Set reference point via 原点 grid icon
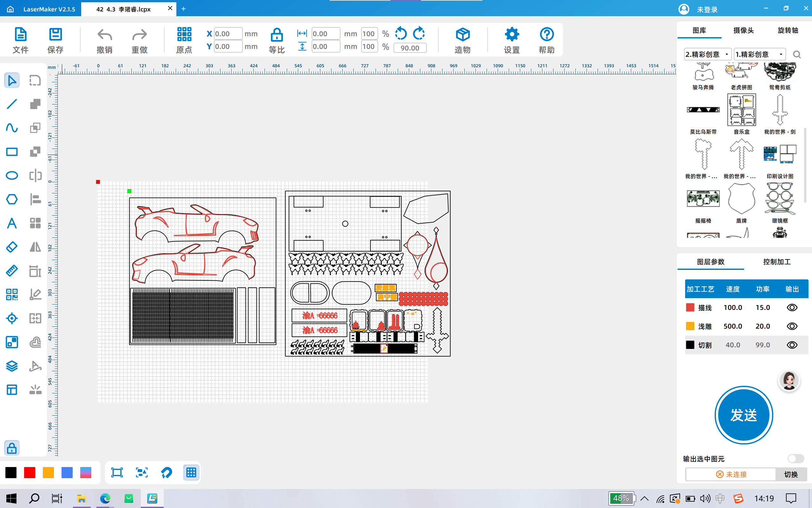This screenshot has width=812, height=508. [x=184, y=34]
